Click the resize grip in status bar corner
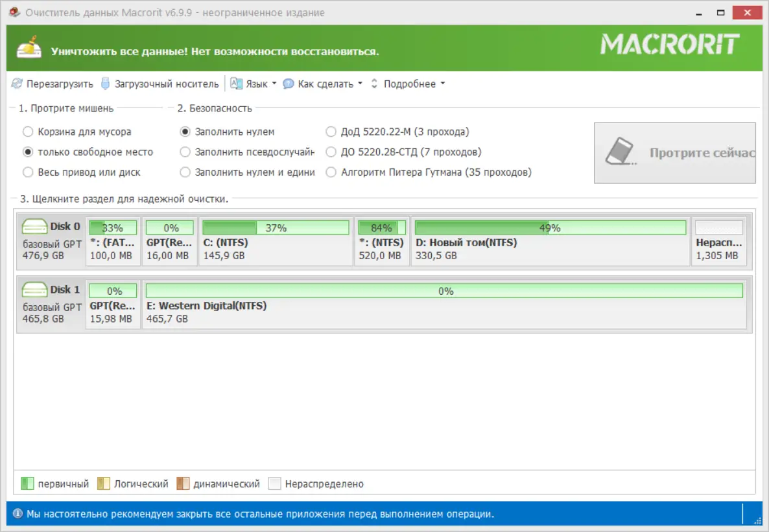 pos(757,521)
